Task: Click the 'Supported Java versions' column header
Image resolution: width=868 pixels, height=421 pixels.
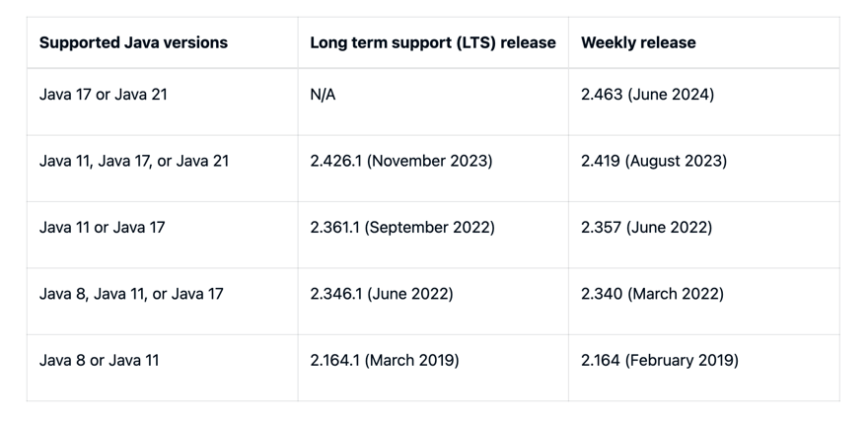Action: (133, 43)
